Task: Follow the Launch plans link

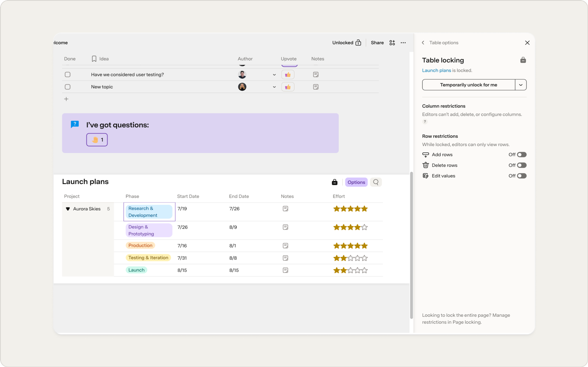Action: pos(436,70)
